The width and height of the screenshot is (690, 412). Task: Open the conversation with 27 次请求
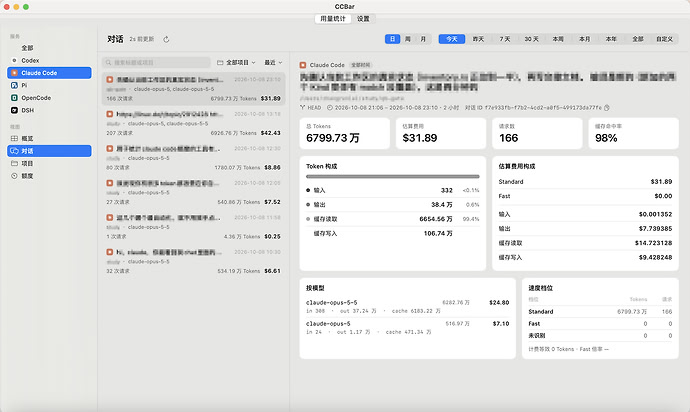194,192
